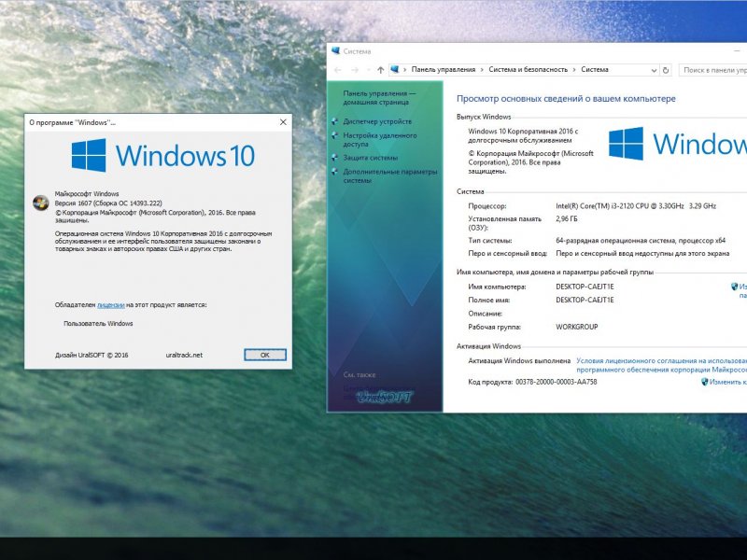Click shield icon next to Настройка удаленного доступа
747x560 pixels.
point(335,135)
